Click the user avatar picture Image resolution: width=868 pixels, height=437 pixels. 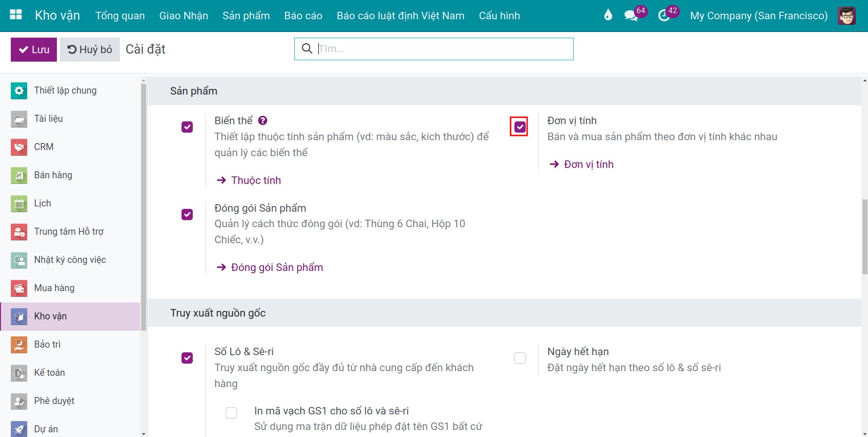click(847, 16)
